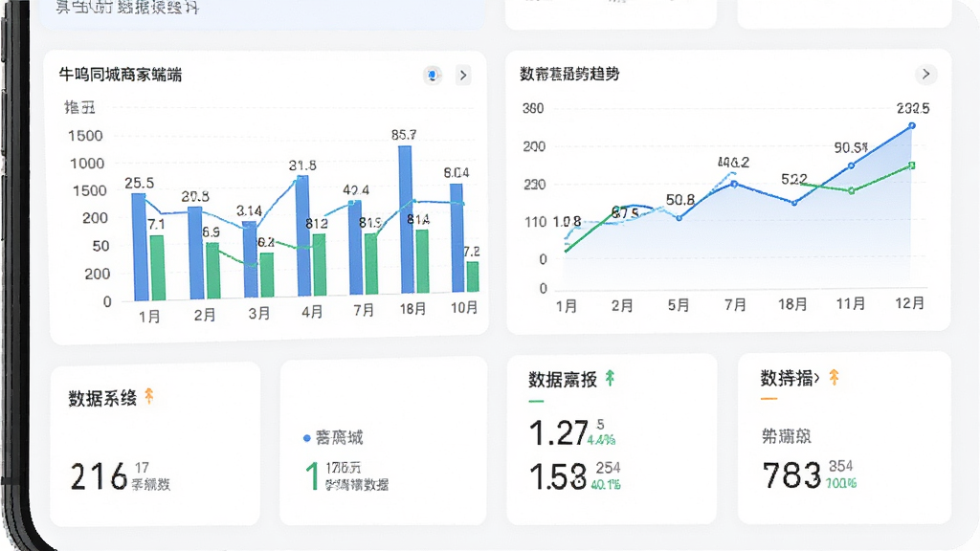Select the green bar labeled 7.2
Image resolution: width=980 pixels, height=551 pixels.
[473, 276]
